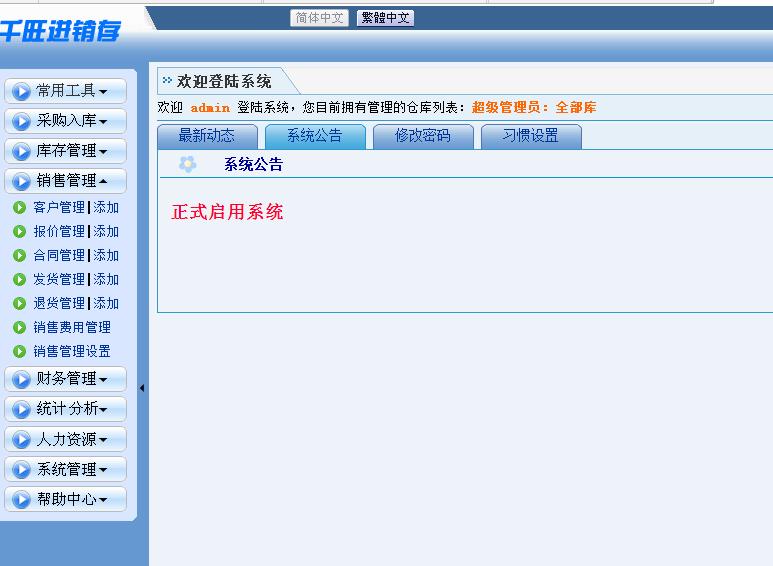The image size is (773, 566).
Task: Click the green arrow icon beside 发货管理
Action: 19,280
